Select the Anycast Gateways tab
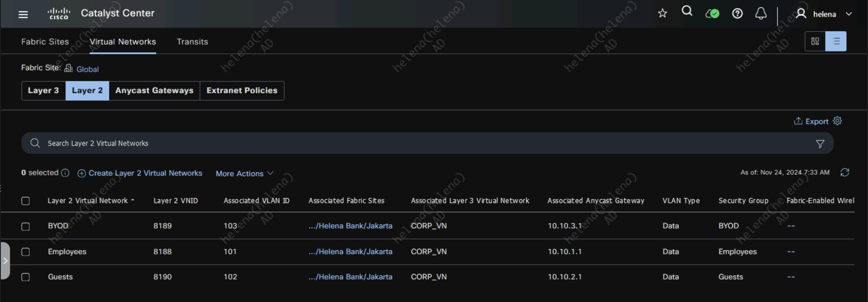This screenshot has width=868, height=302. coord(154,91)
